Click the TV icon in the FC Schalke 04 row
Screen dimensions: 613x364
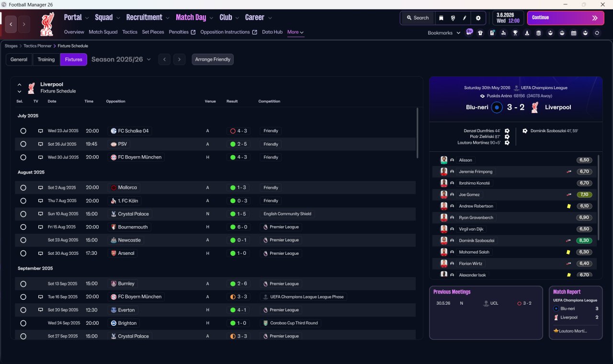pyautogui.click(x=41, y=131)
